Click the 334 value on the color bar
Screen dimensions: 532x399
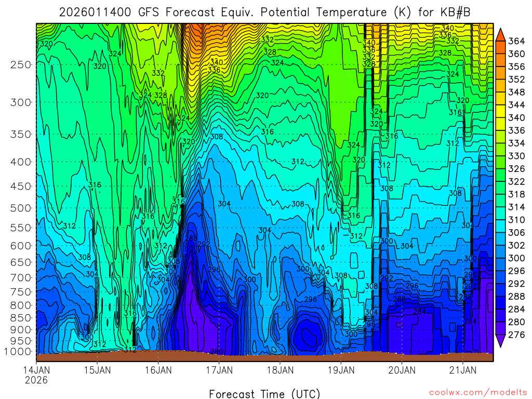pyautogui.click(x=516, y=143)
